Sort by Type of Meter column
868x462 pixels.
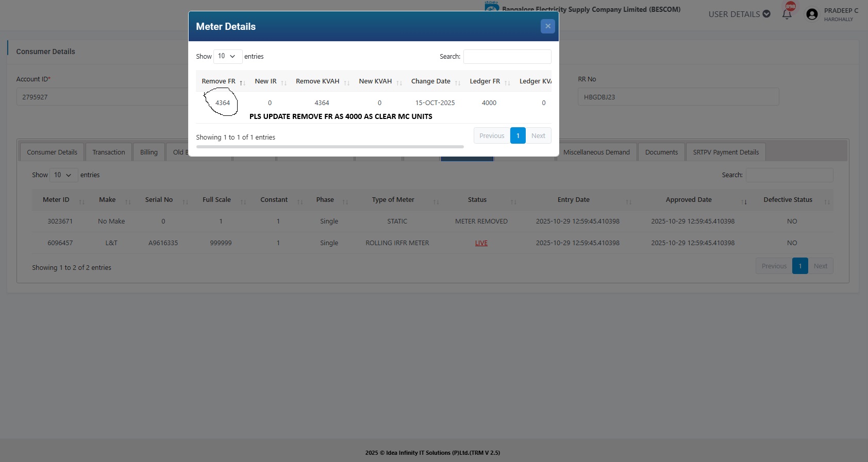point(397,200)
